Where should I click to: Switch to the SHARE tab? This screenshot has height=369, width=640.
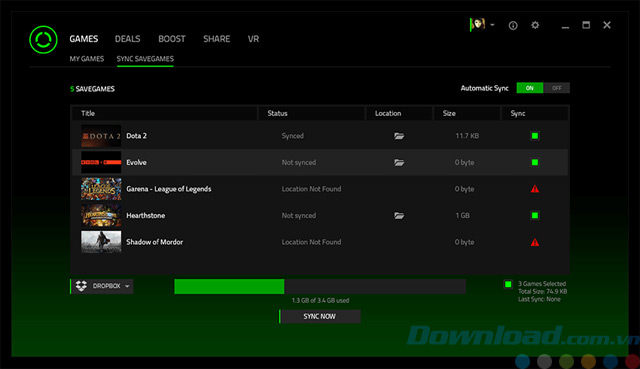(217, 39)
